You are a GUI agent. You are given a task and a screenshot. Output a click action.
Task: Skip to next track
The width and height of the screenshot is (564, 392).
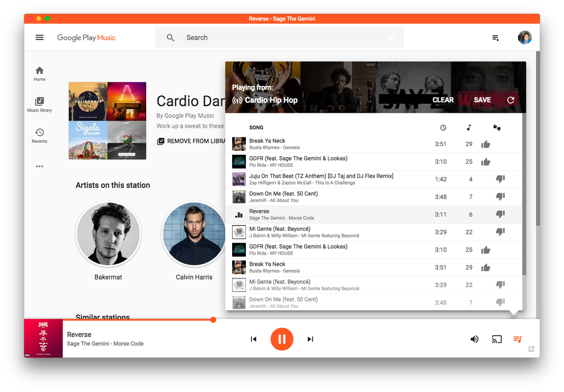pos(310,339)
